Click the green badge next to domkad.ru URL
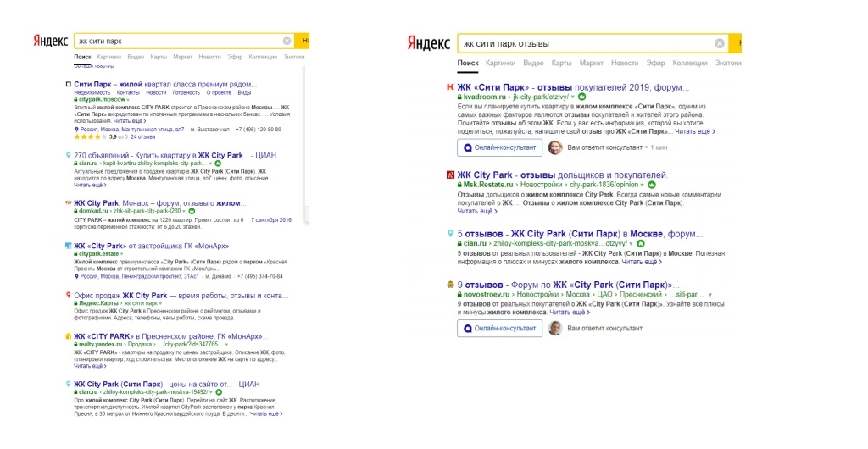 tap(192, 211)
